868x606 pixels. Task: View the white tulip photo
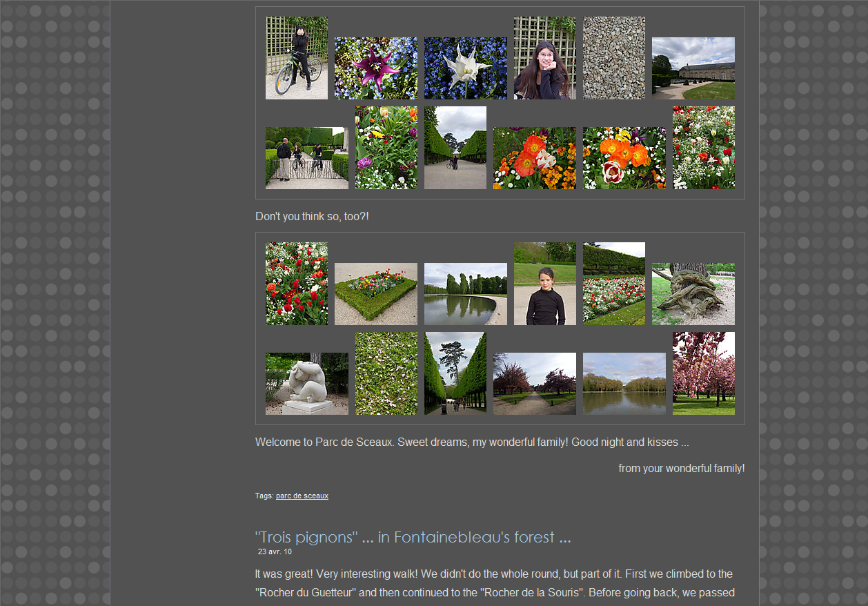pos(466,68)
